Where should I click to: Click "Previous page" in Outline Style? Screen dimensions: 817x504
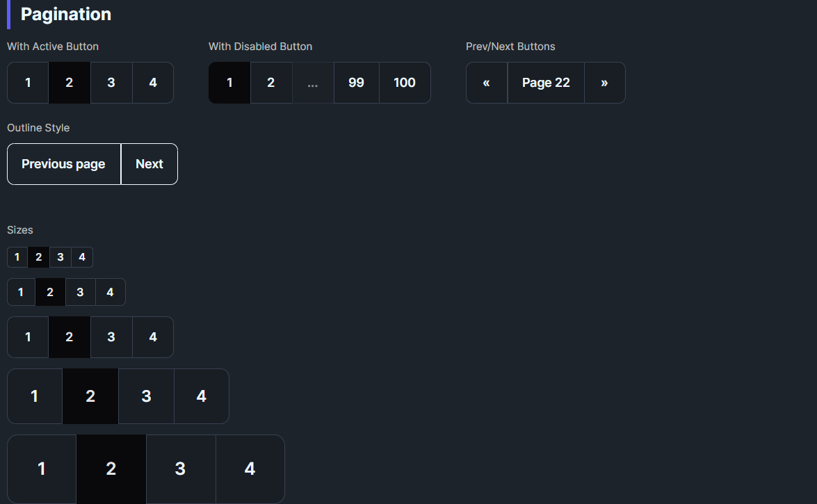[63, 164]
